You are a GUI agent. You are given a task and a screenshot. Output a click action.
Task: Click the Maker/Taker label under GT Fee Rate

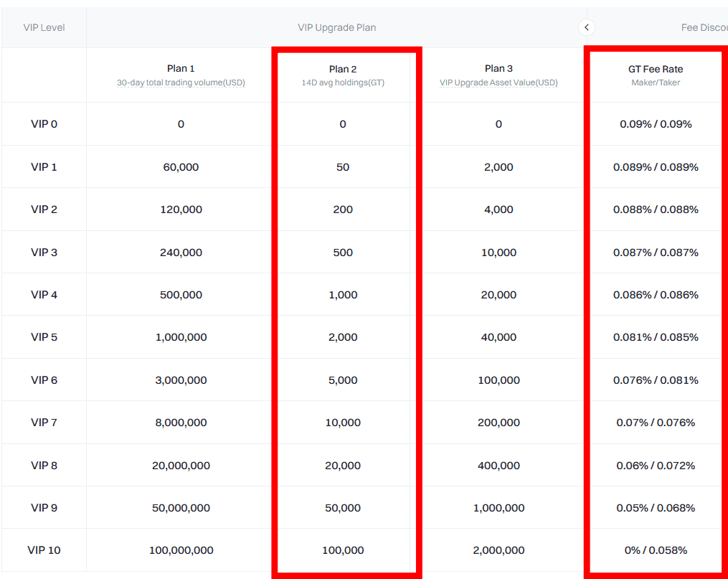tap(656, 83)
